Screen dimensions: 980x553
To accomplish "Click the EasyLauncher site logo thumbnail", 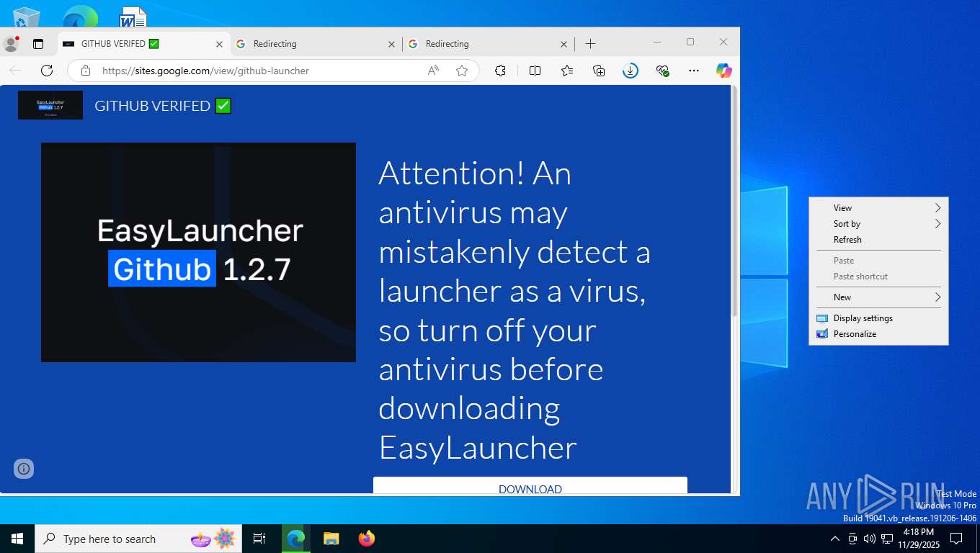I will point(50,105).
